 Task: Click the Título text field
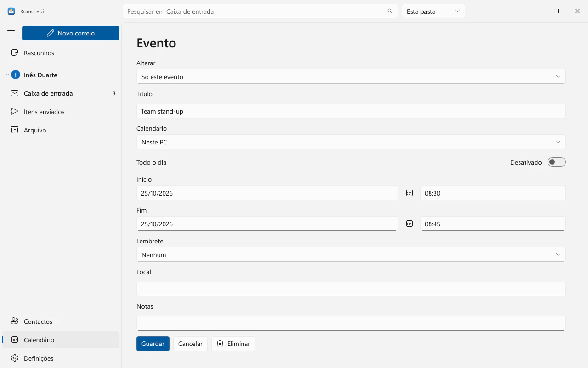tap(351, 111)
